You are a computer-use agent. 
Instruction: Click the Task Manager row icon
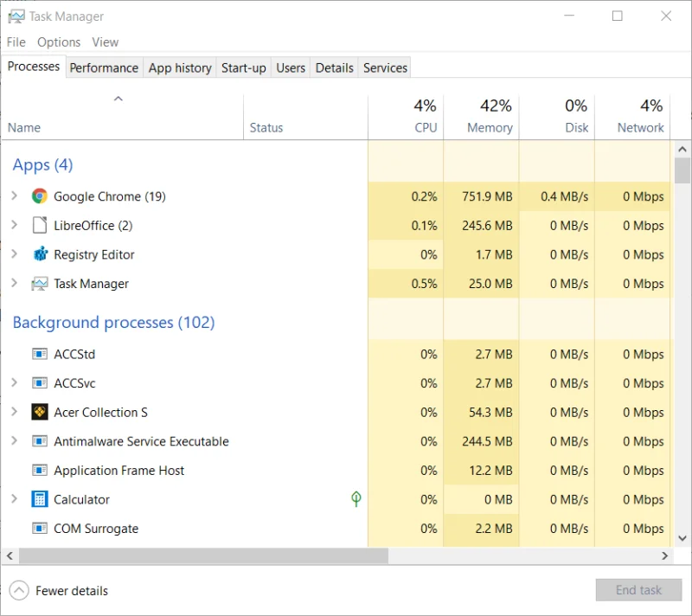[x=40, y=283]
